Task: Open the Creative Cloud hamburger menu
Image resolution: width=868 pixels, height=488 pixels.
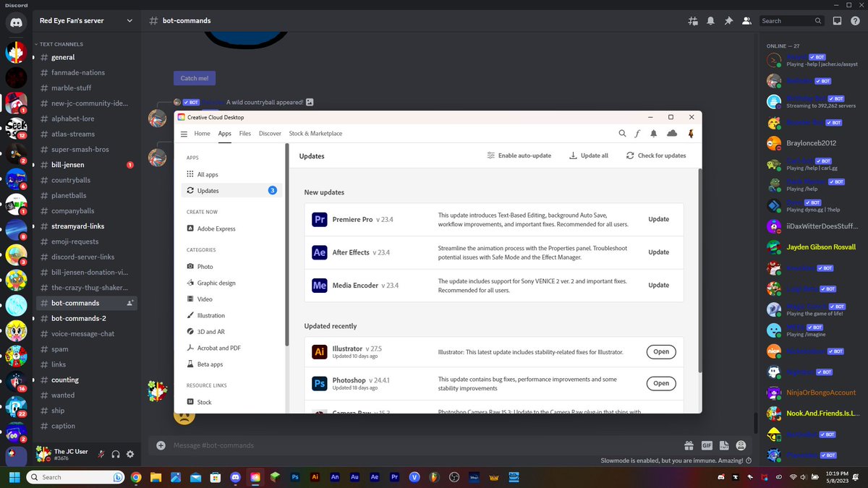Action: pyautogui.click(x=184, y=134)
